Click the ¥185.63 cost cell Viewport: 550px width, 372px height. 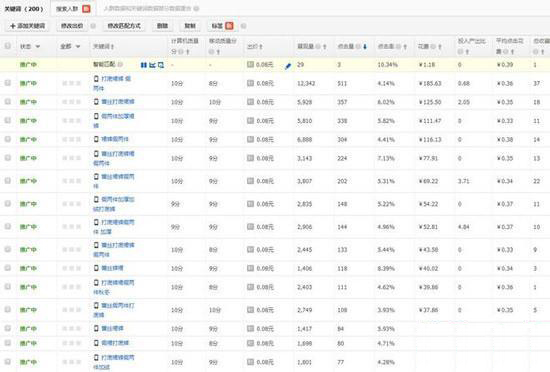click(x=430, y=83)
